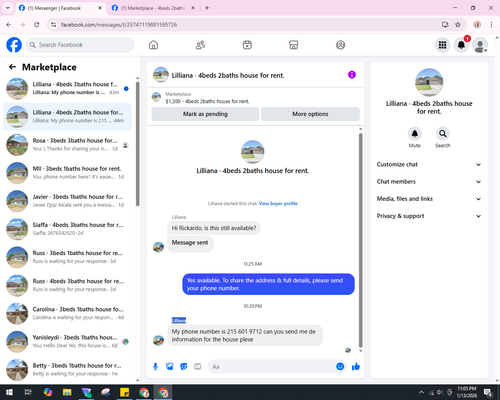Mute this conversation
Viewport: 500px width, 400px height.
click(415, 134)
